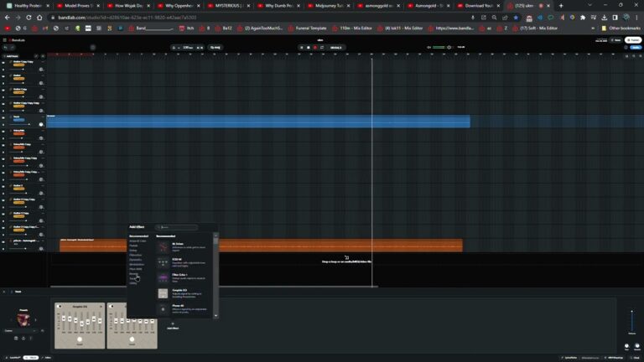Toggle second Graphic EQ power switch
The height and width of the screenshot is (362, 644).
coord(112,306)
